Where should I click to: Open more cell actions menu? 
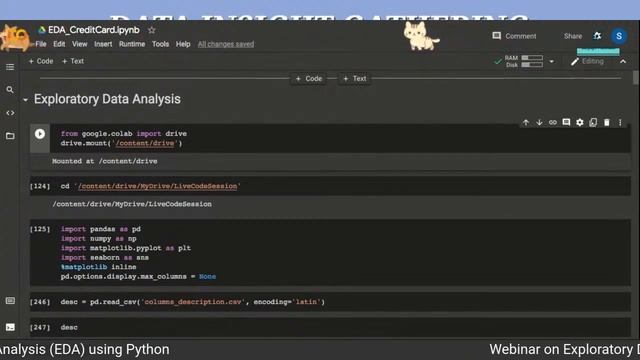(620, 122)
